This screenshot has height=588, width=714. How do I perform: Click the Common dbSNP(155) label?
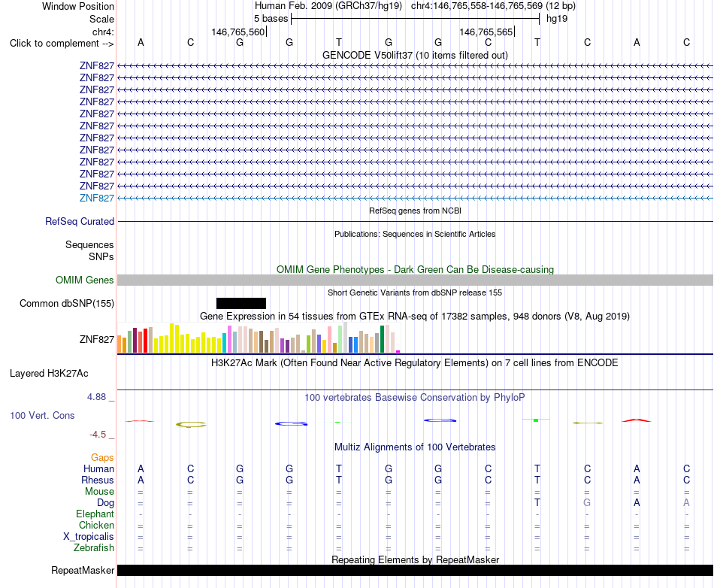coord(66,303)
